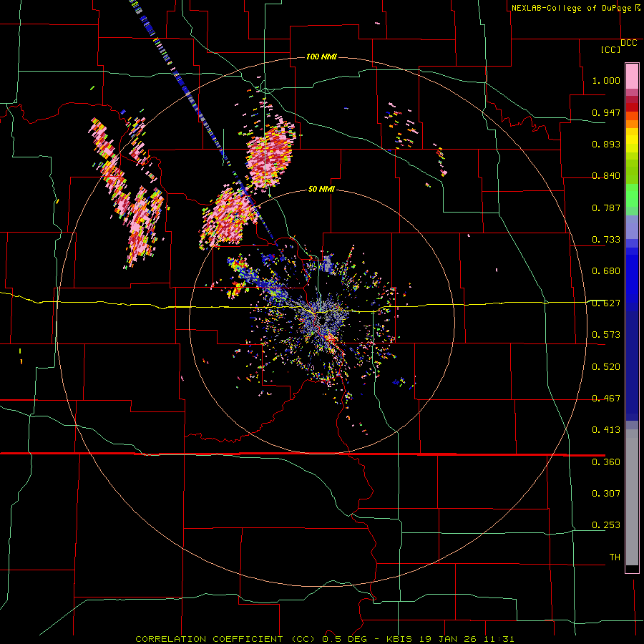Pick the yellow segment of the color bar
Image resolution: width=644 pixels, height=644 pixels.
pos(632,141)
